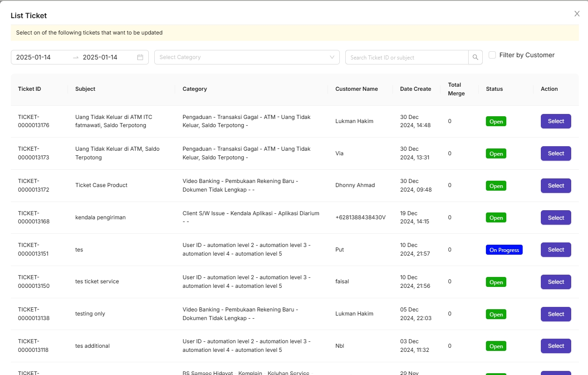The image size is (588, 375).
Task: Pick the On Progress ticket's Select button
Action: point(555,250)
